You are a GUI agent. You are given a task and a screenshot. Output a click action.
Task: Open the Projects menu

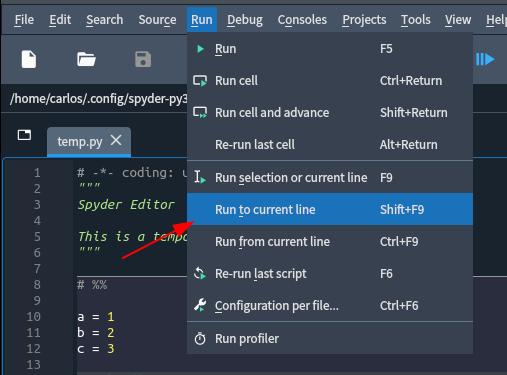364,20
